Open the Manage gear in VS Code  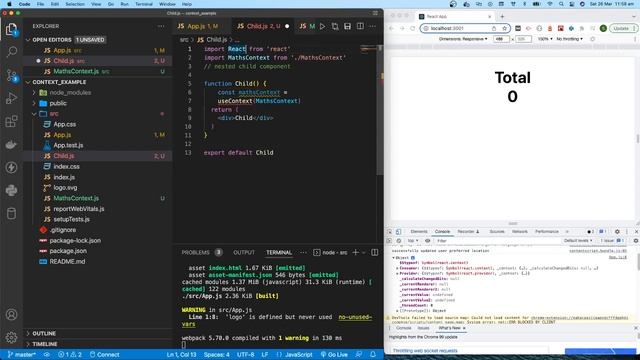tap(11, 337)
